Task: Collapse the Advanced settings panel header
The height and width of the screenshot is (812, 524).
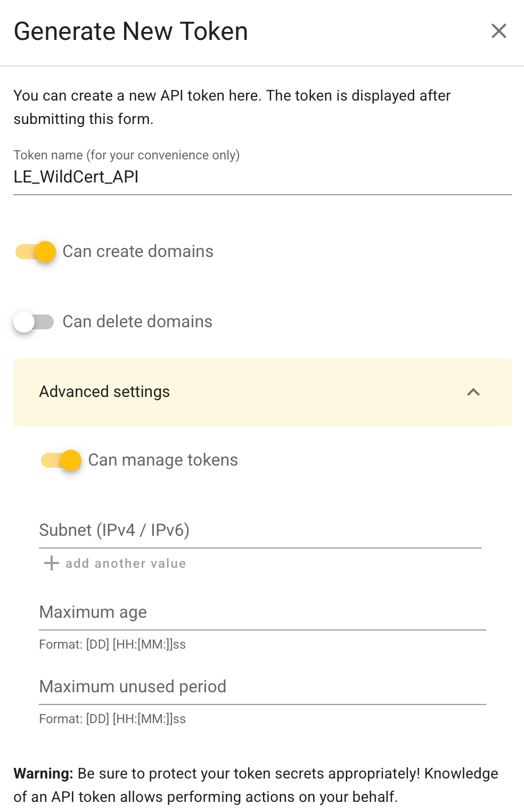Action: pos(262,392)
